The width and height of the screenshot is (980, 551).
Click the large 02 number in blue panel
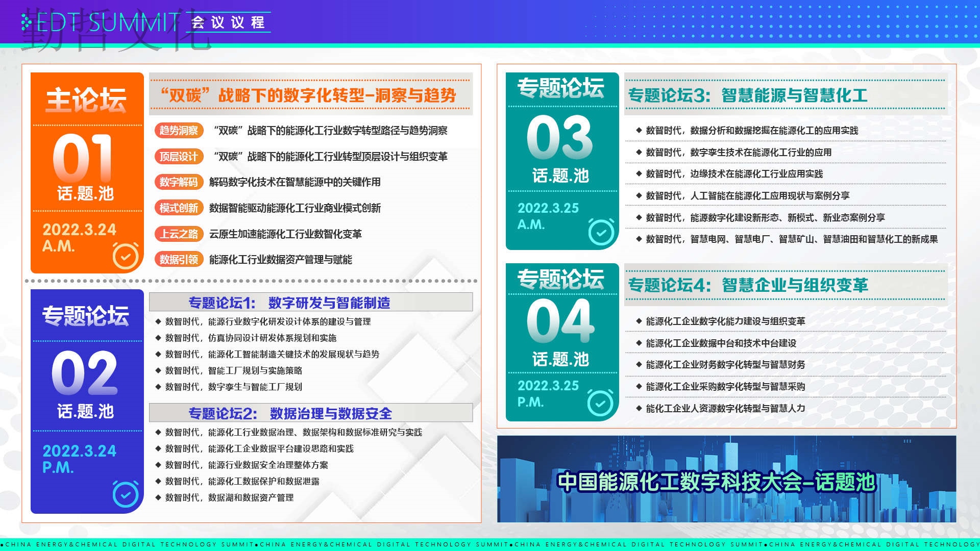85,373
